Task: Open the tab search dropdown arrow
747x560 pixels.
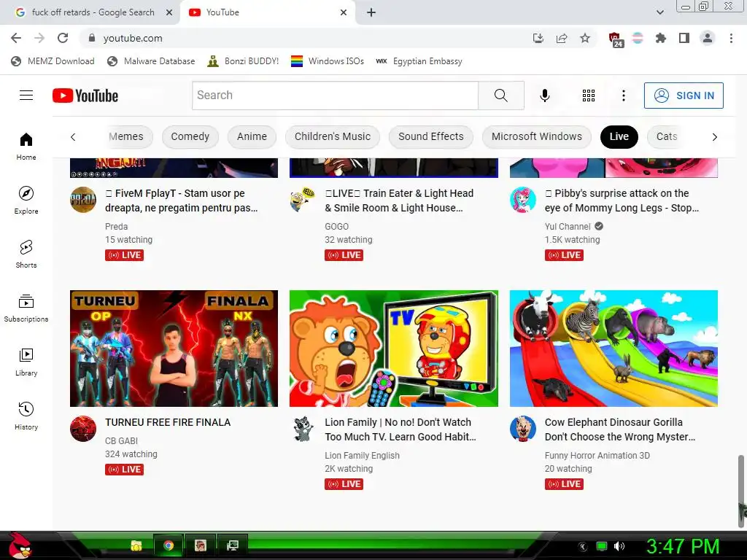Action: pos(659,12)
